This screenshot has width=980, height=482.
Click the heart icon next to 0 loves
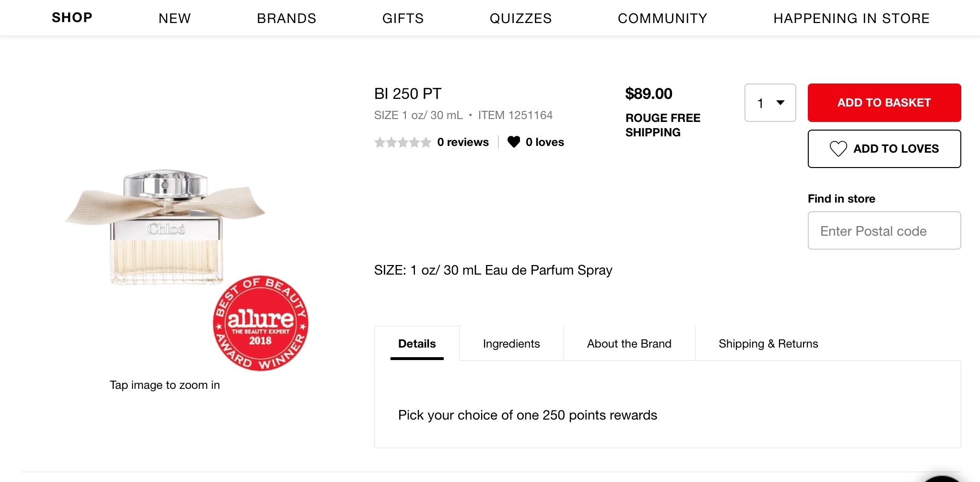click(514, 142)
